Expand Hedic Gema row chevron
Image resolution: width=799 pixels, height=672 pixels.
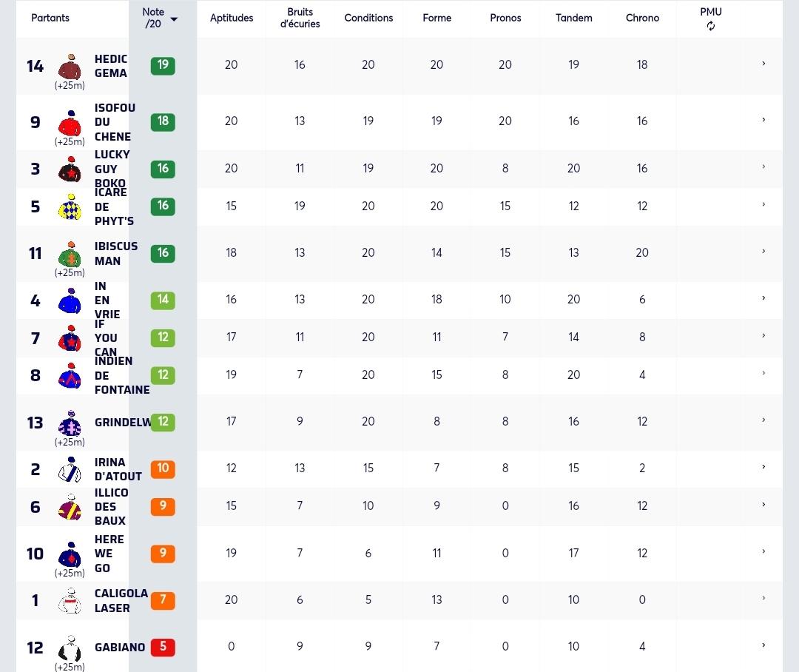click(x=763, y=64)
